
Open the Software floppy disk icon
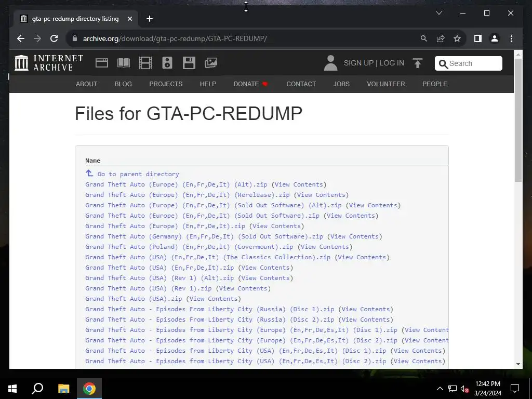(x=189, y=63)
